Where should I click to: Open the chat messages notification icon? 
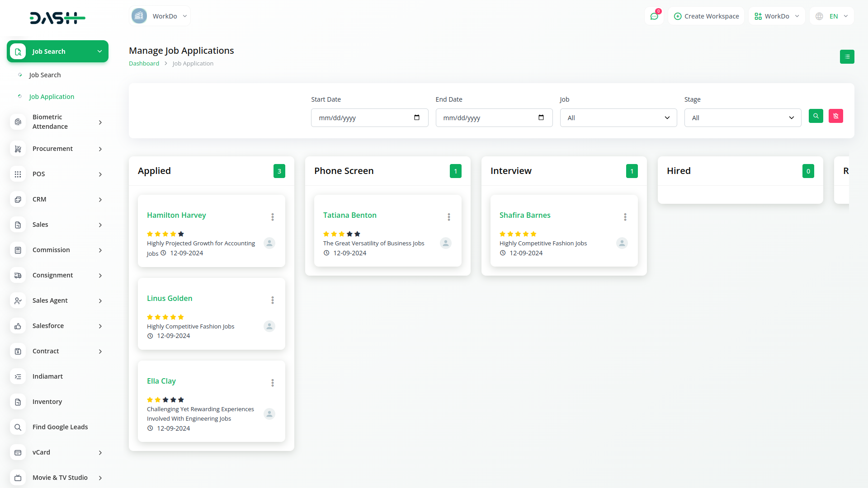point(654,16)
